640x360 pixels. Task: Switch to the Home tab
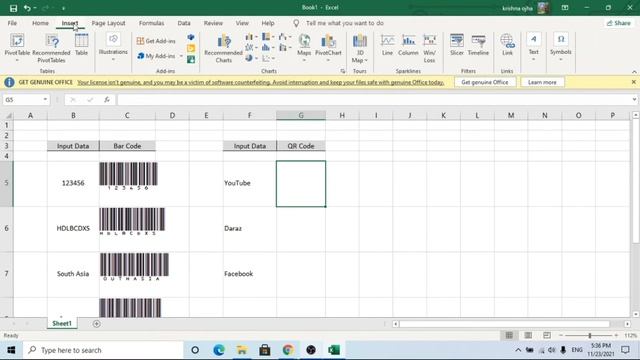(40, 23)
